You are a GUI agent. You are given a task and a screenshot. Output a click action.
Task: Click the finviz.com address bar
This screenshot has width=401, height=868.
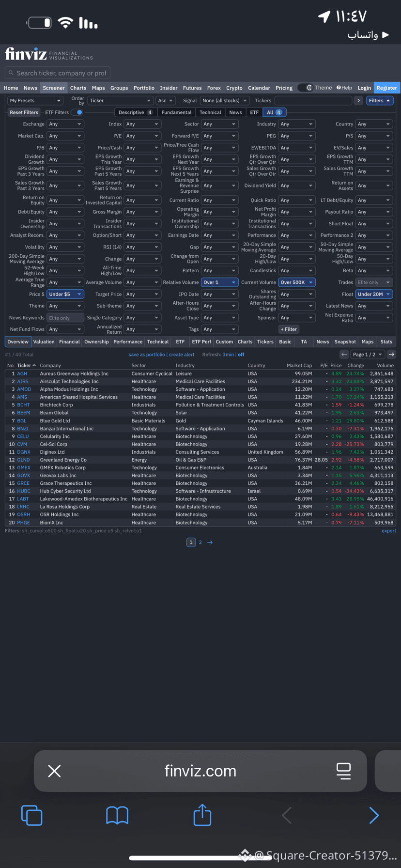200,771
